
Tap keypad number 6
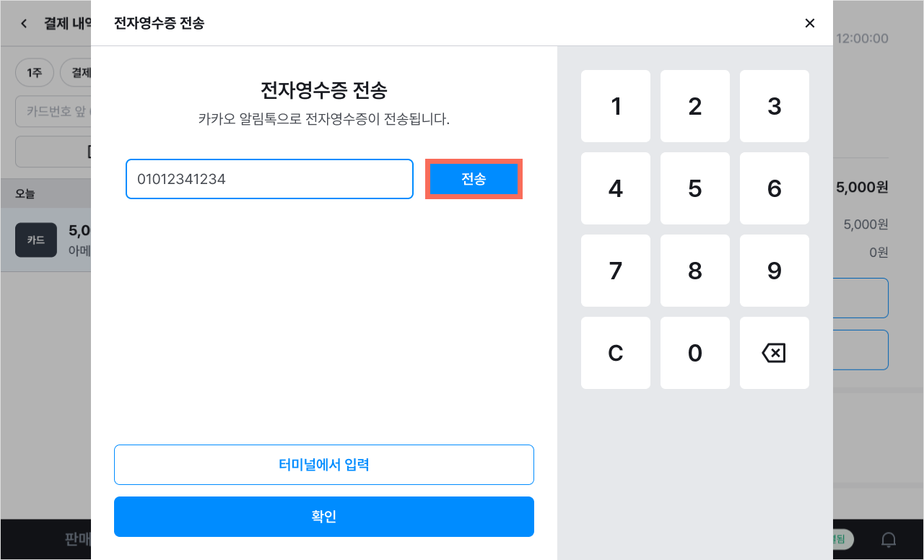(x=775, y=188)
